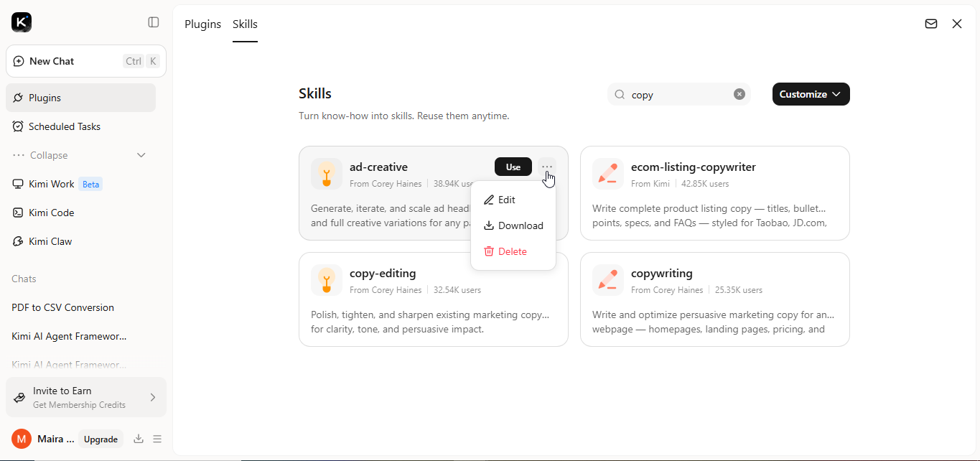Click the Kimi Code terminal icon
The image size is (980, 461).
coord(19,213)
